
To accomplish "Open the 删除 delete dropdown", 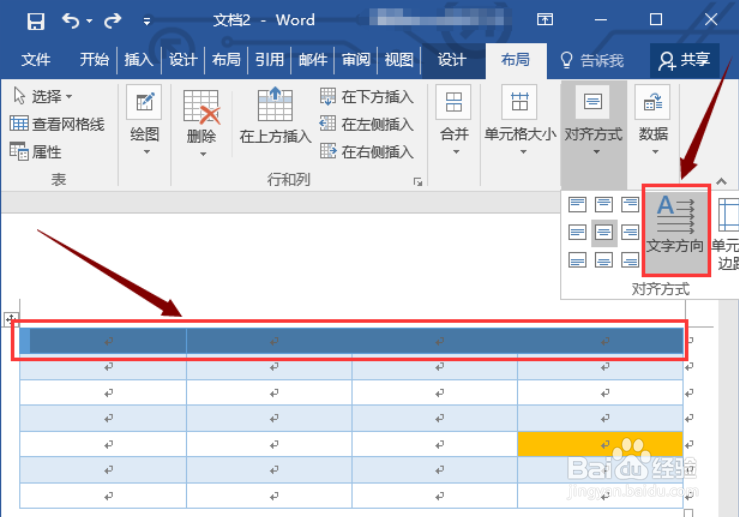I will click(x=201, y=124).
